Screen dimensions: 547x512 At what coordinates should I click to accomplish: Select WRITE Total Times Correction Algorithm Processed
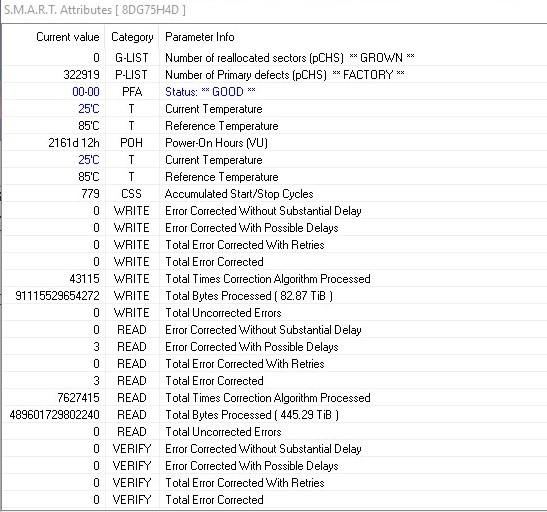(275, 279)
